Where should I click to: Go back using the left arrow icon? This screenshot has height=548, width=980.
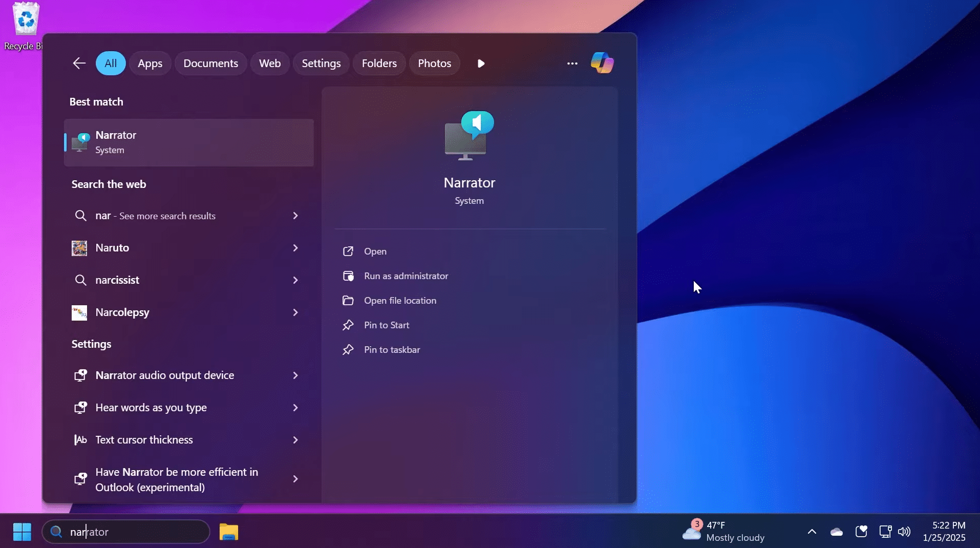[x=79, y=63]
